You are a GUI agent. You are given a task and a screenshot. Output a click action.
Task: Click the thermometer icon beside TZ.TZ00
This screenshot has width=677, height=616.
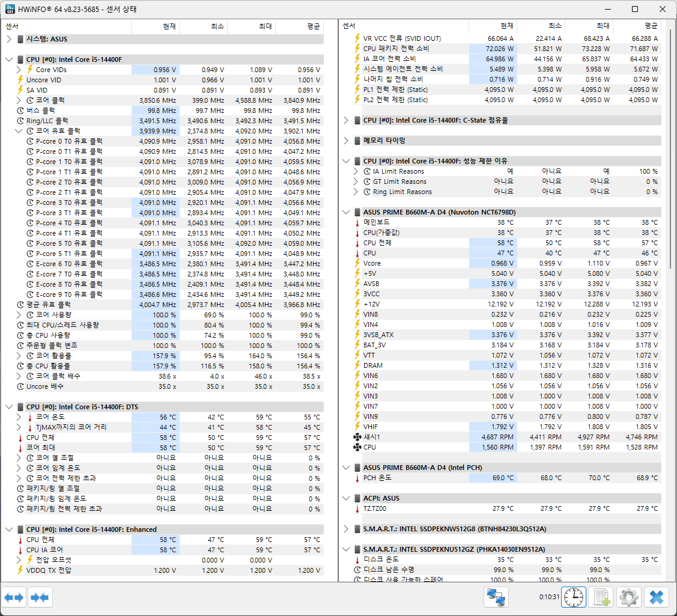357,509
